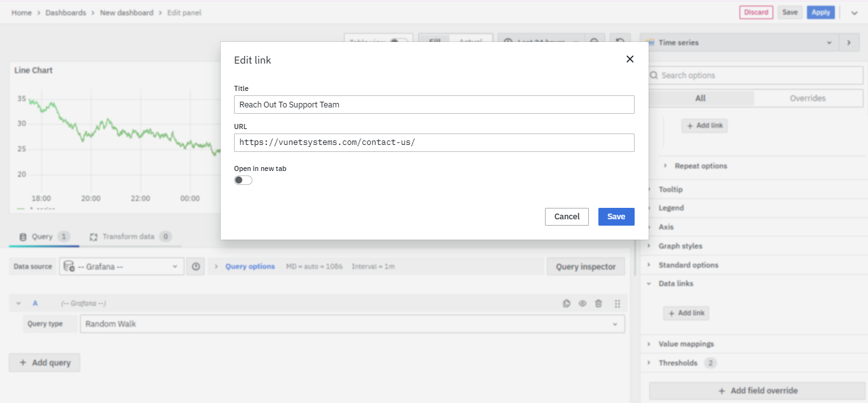Open the Random Walk query type dropdown
868x403 pixels.
pyautogui.click(x=352, y=324)
